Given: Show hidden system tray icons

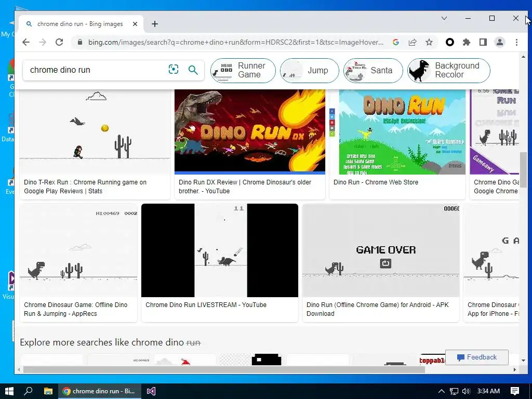Looking at the screenshot, I should (441, 391).
